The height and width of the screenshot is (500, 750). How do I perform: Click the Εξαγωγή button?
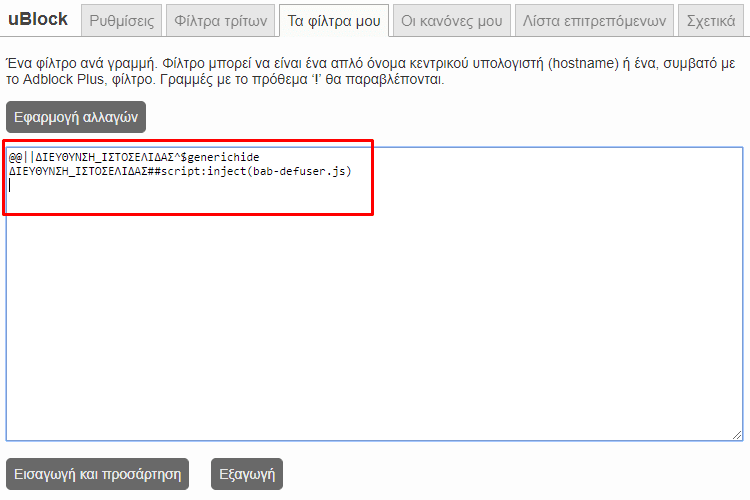[247, 474]
